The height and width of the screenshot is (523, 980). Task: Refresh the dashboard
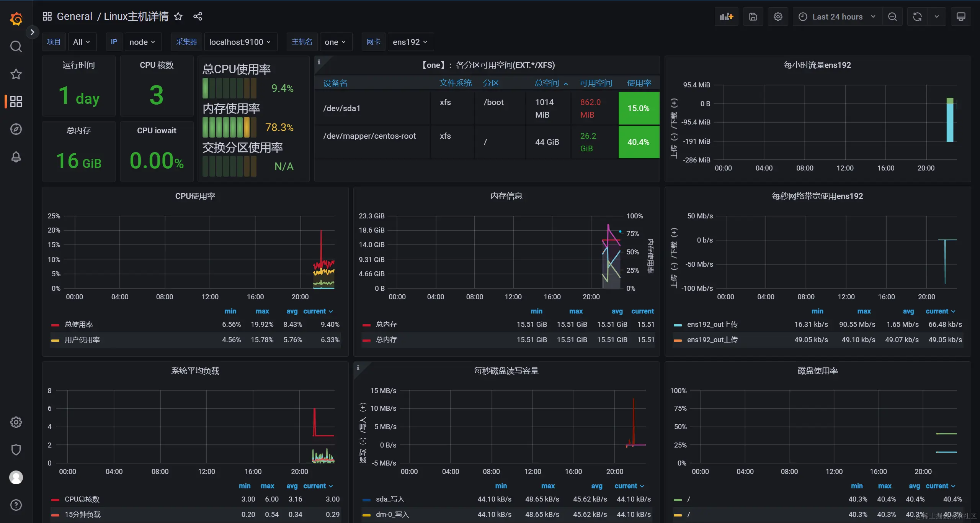pyautogui.click(x=917, y=17)
